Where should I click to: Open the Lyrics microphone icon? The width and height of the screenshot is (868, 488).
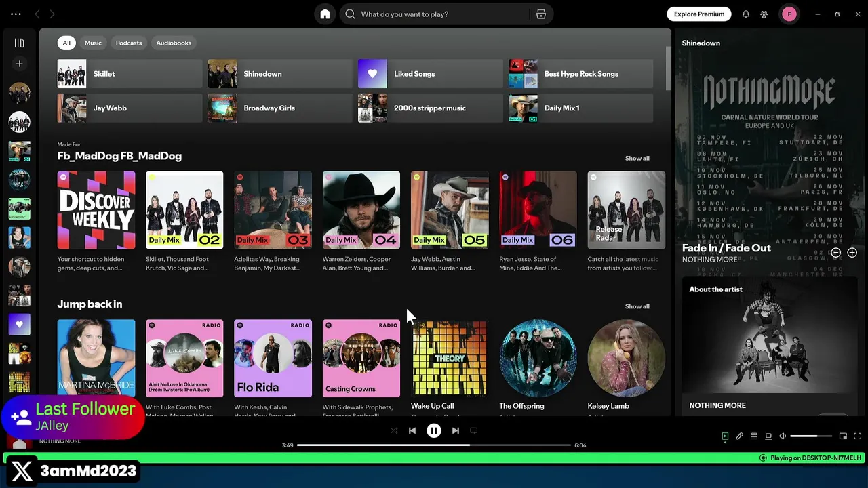(740, 436)
